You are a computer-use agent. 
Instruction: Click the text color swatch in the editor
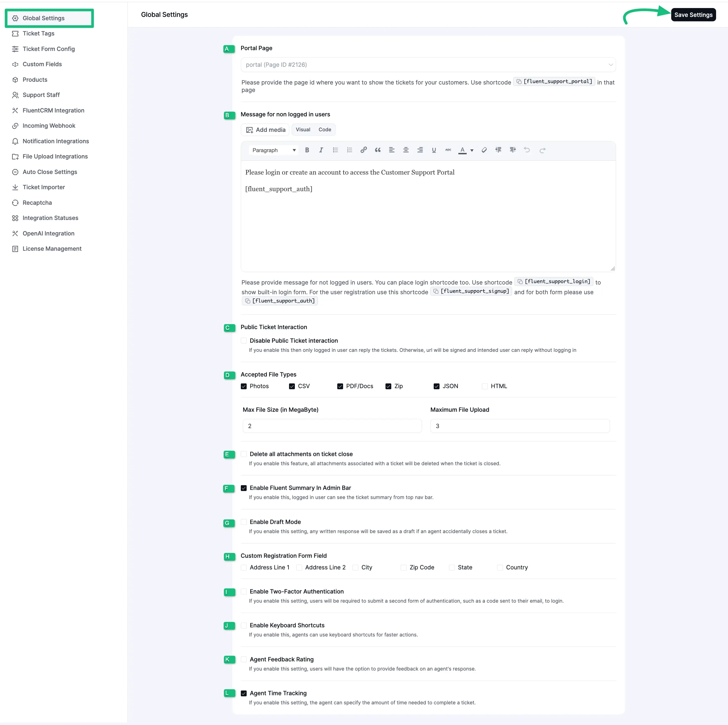click(463, 150)
